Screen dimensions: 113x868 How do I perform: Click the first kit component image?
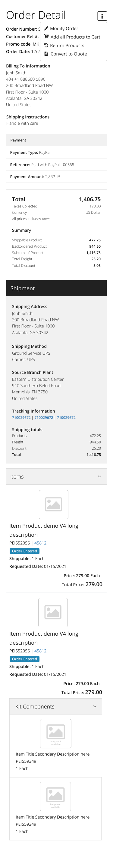(55, 734)
